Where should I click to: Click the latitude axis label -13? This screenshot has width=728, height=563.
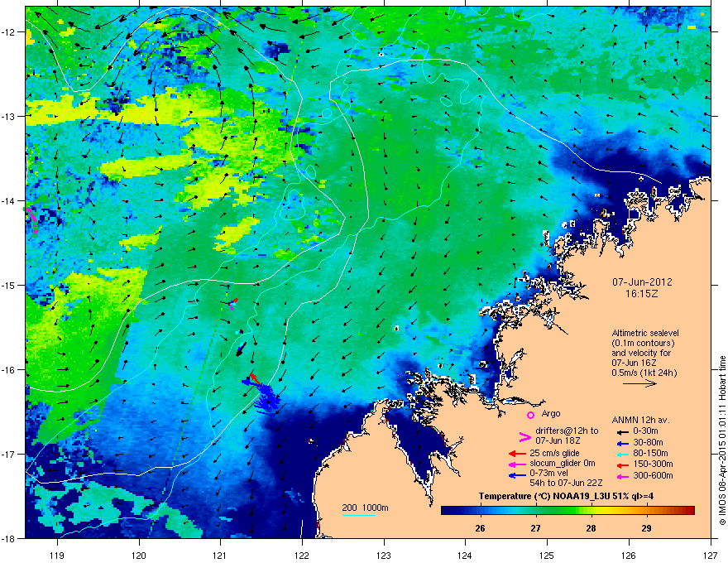9,117
